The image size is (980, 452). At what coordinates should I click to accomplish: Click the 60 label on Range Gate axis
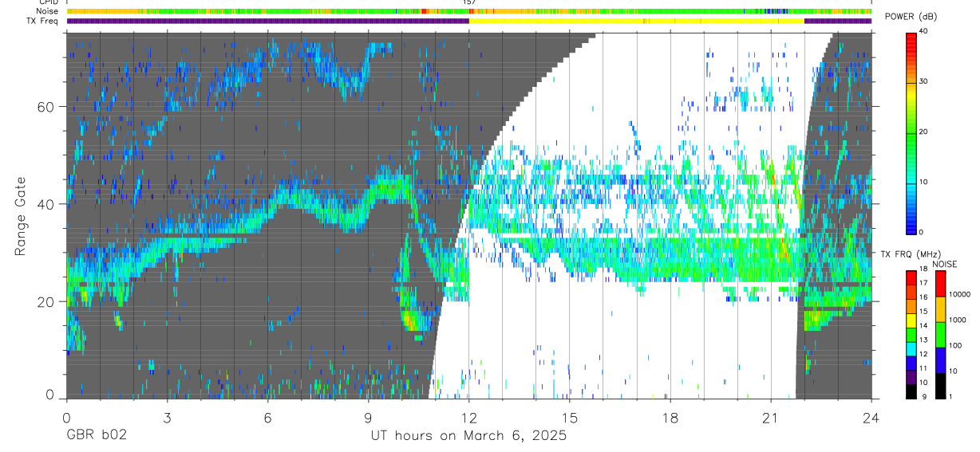point(47,107)
